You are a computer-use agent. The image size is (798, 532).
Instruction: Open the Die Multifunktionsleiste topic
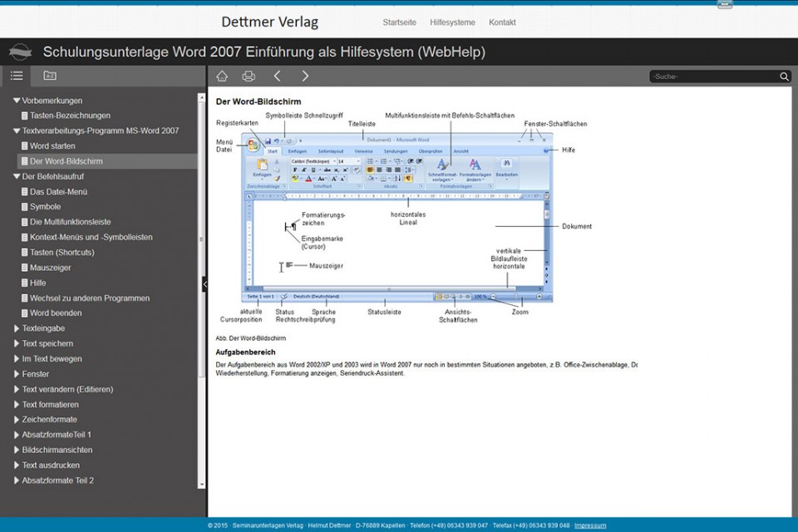(70, 222)
